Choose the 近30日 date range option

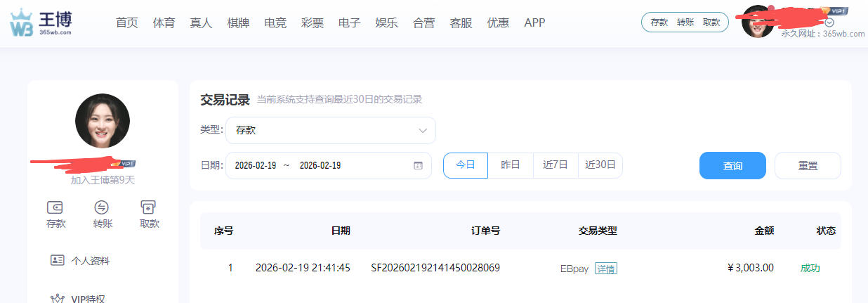(600, 165)
